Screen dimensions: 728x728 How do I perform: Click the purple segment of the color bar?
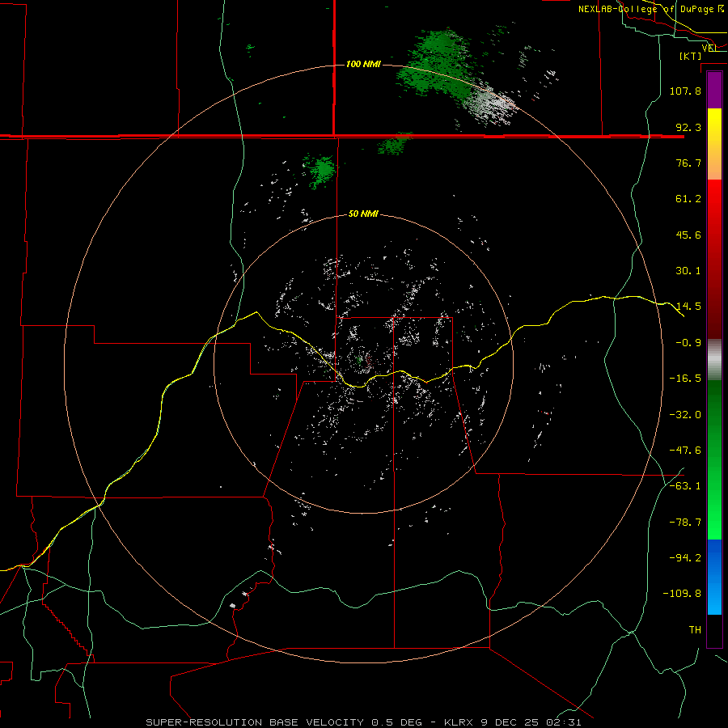[714, 90]
